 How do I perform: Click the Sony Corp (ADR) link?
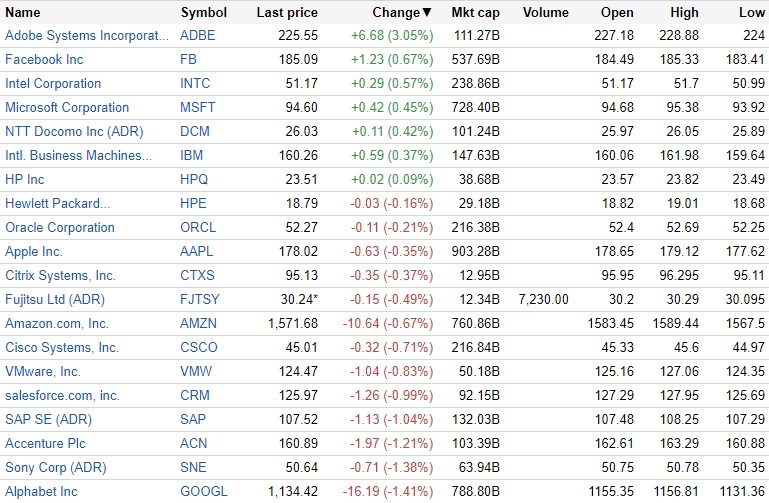pyautogui.click(x=55, y=468)
